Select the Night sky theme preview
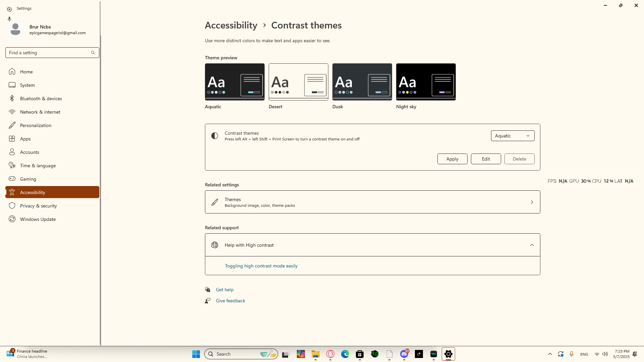644x362 pixels. (x=426, y=82)
